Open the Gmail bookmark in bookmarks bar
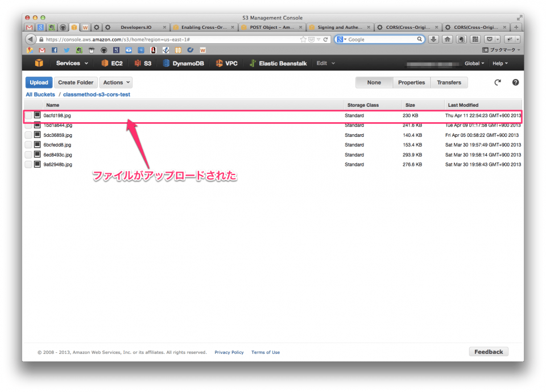Screen dimensions: 546x392 (x=42, y=50)
